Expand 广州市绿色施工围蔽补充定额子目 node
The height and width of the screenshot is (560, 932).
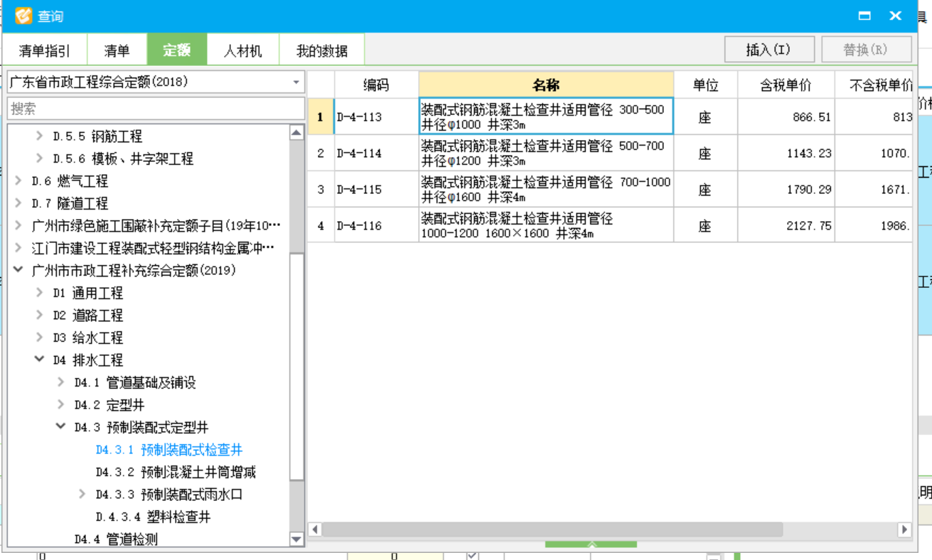(x=18, y=225)
